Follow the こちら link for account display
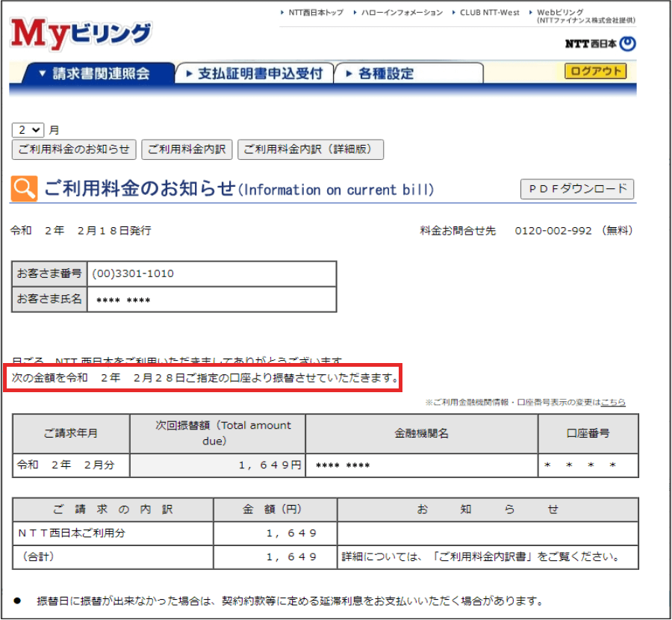 pyautogui.click(x=613, y=403)
